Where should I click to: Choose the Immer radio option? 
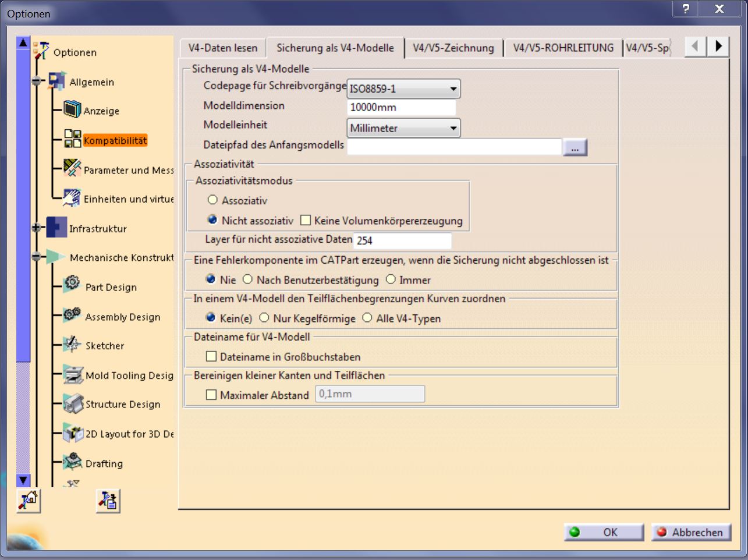[391, 279]
